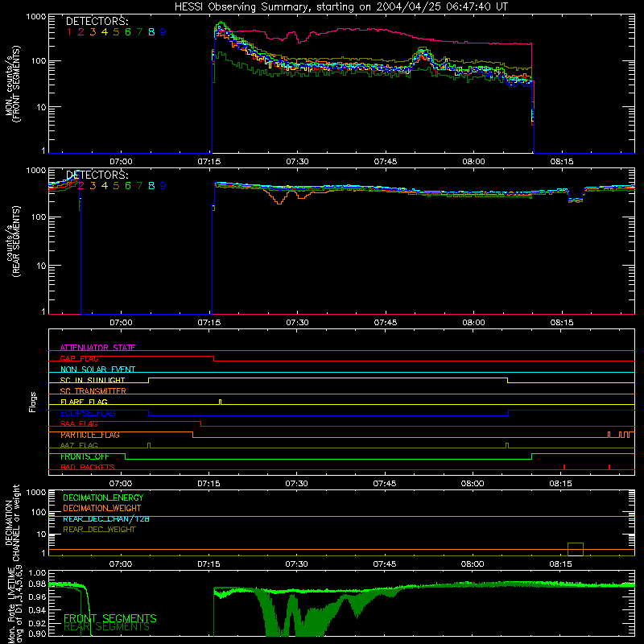Click the FRONTS_OFF flag label
Viewport: 644px width, 644px height.
point(85,456)
